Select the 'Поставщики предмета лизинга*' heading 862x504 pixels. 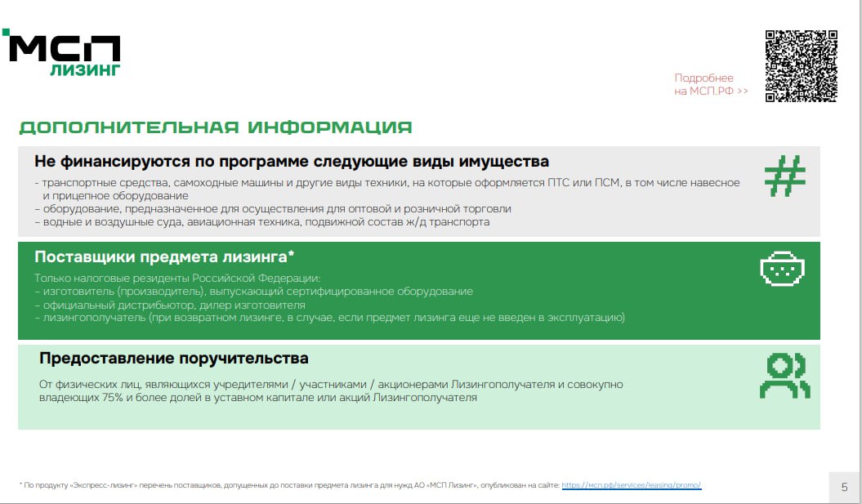(164, 256)
